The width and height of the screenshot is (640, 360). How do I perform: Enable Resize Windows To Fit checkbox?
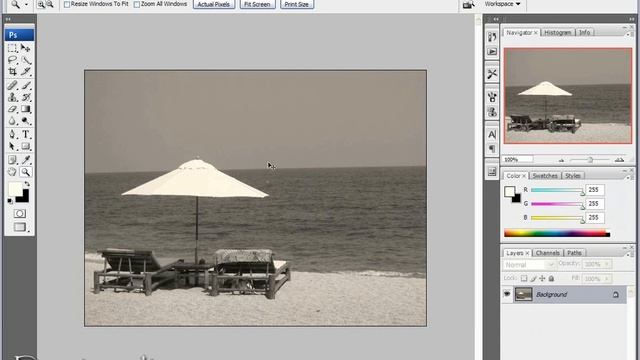coord(67,4)
